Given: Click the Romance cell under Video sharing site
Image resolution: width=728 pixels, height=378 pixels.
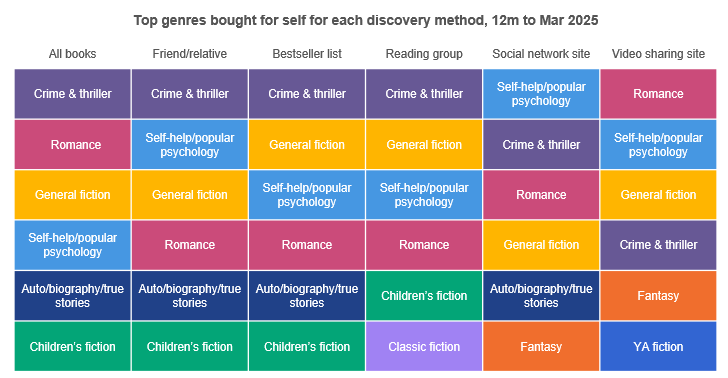Looking at the screenshot, I should (658, 94).
